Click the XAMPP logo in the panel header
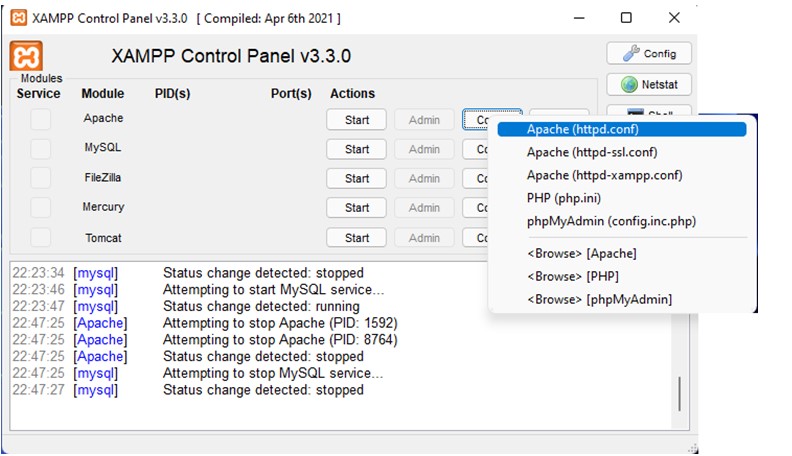792x456 pixels. tap(26, 56)
